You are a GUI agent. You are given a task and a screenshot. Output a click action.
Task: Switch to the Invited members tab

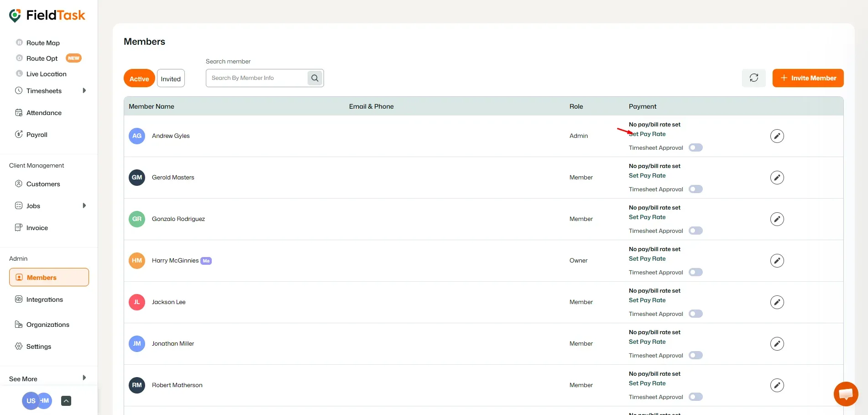(x=171, y=79)
